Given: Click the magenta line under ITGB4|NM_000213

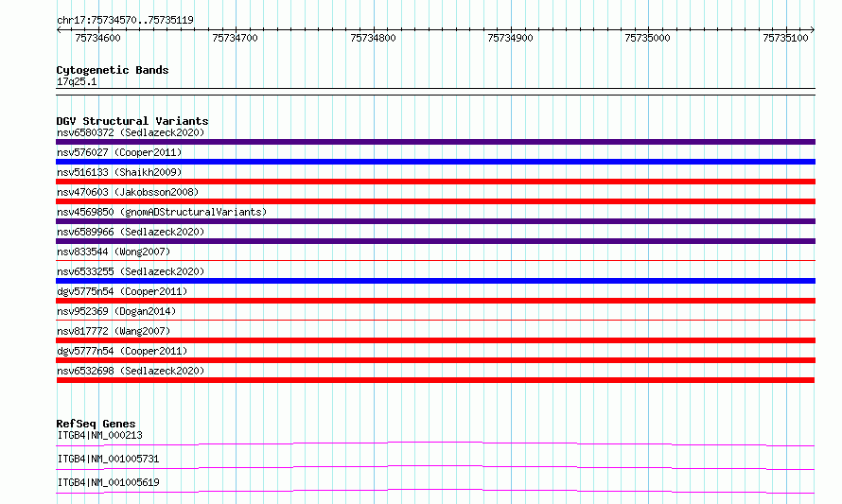Looking at the screenshot, I should click(x=435, y=443).
